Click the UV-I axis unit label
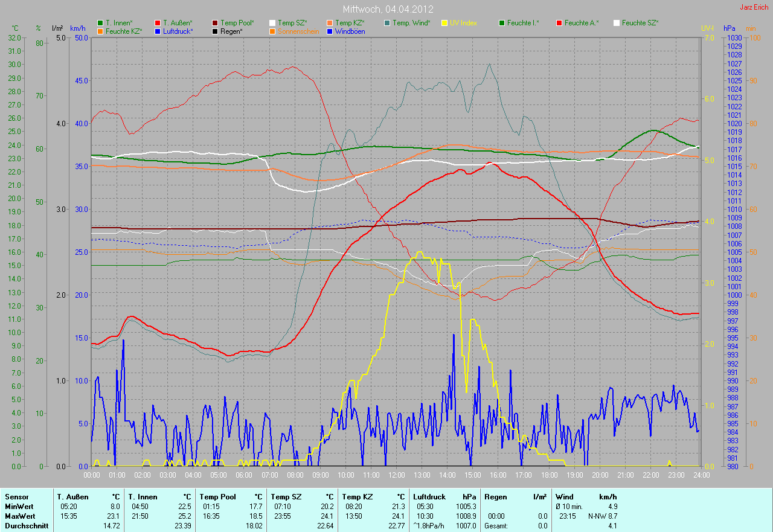The height and width of the screenshot is (532, 773). (707, 28)
